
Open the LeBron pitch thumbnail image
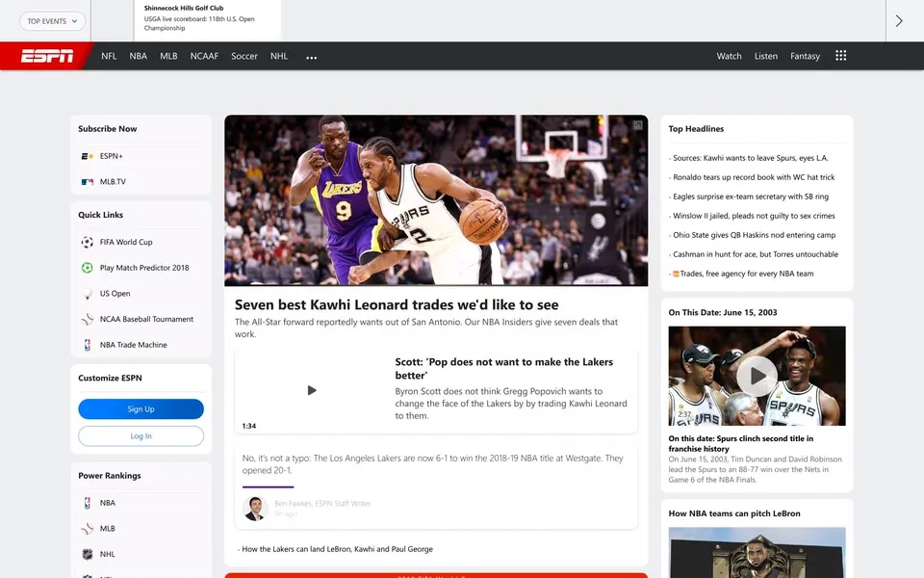coord(757,553)
